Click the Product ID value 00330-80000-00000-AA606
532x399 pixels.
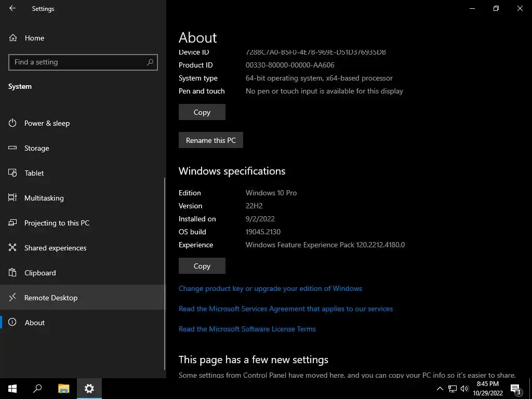point(290,65)
